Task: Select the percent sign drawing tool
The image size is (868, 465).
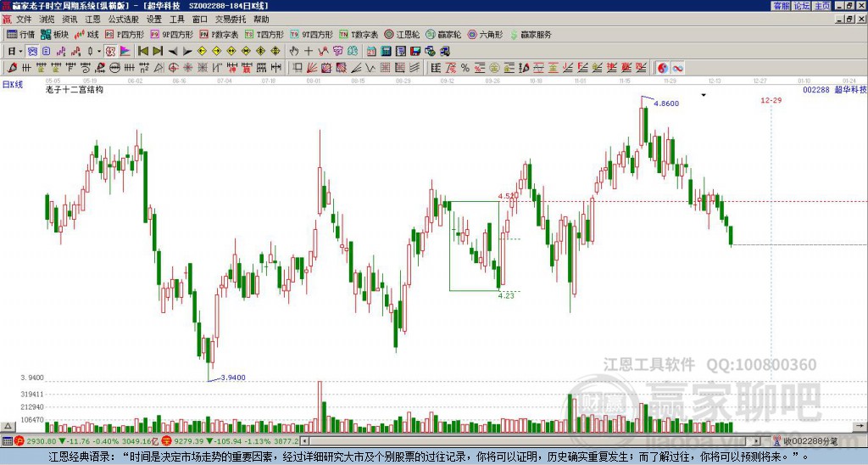Action: 465,68
